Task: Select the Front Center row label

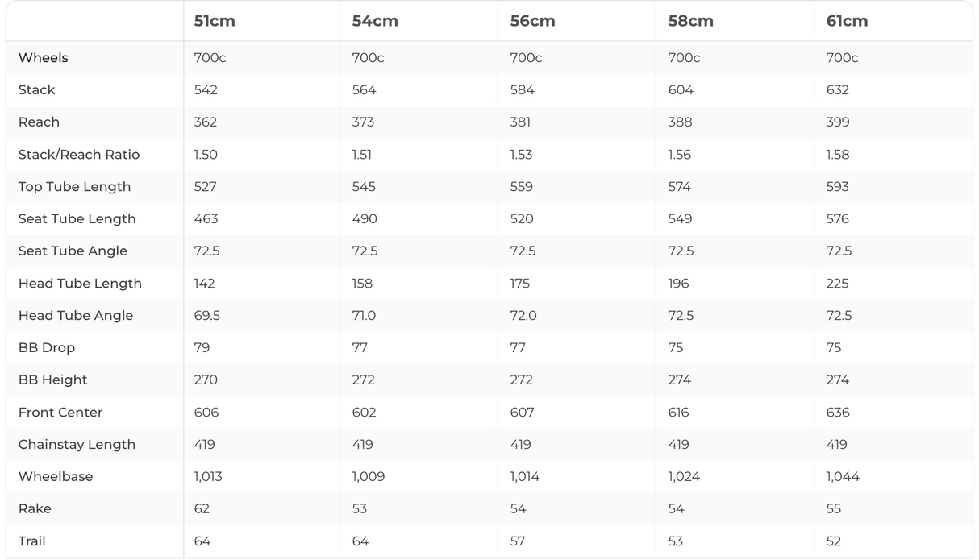Action: click(x=60, y=413)
